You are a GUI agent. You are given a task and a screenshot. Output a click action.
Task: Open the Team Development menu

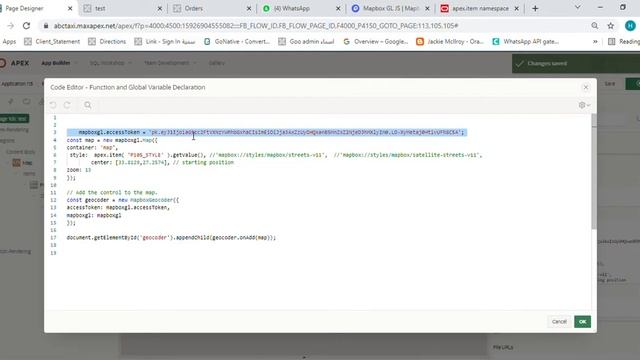[170, 63]
